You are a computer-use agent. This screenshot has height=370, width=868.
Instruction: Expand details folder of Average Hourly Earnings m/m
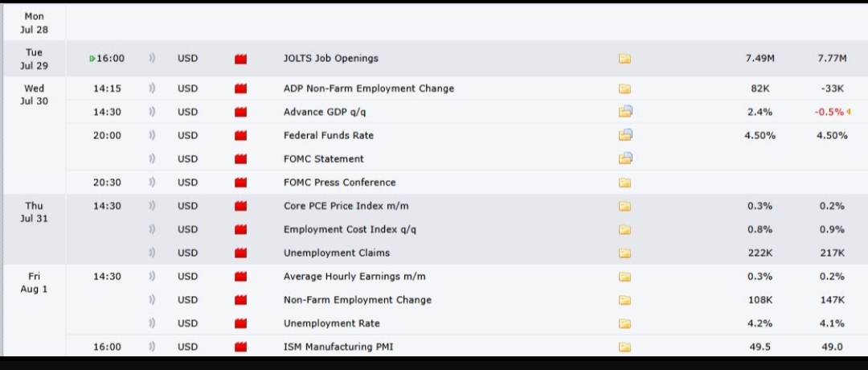pos(624,277)
